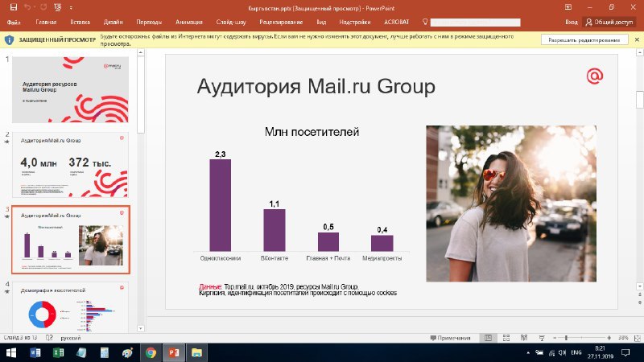This screenshot has width=644, height=362.
Task: Click the data source footnote text
Action: [298, 290]
